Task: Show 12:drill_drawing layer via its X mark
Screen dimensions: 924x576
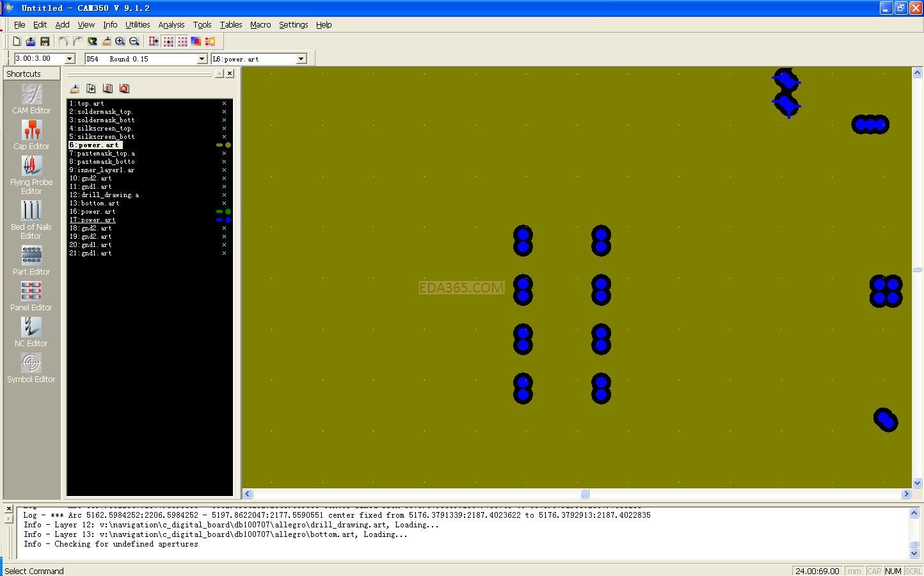Action: pyautogui.click(x=224, y=195)
